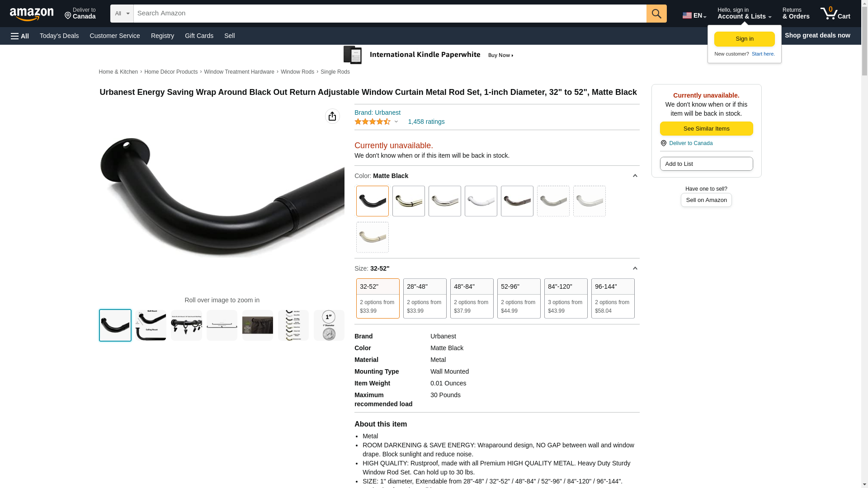
Task: Click the share icon above product image
Action: click(x=332, y=116)
